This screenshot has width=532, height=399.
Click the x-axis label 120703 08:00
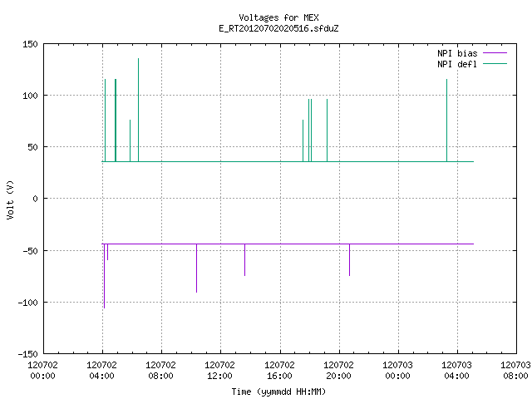(x=515, y=370)
